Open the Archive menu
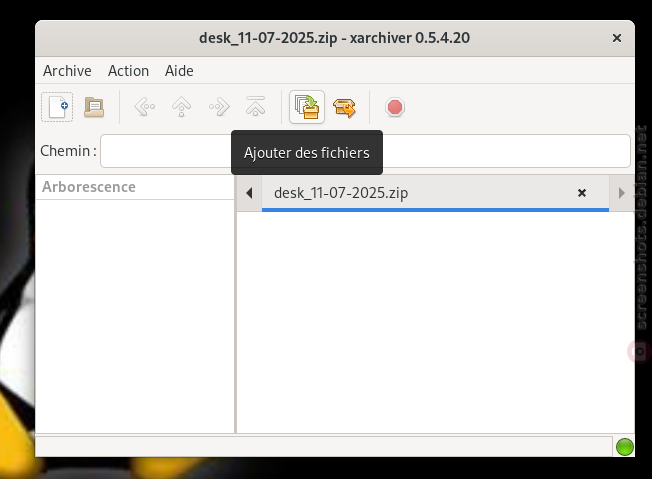Viewport: 652px width, 479px height. coord(67,71)
